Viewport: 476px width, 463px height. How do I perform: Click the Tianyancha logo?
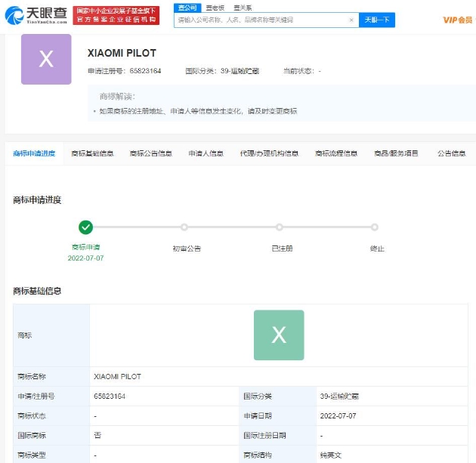coord(36,14)
